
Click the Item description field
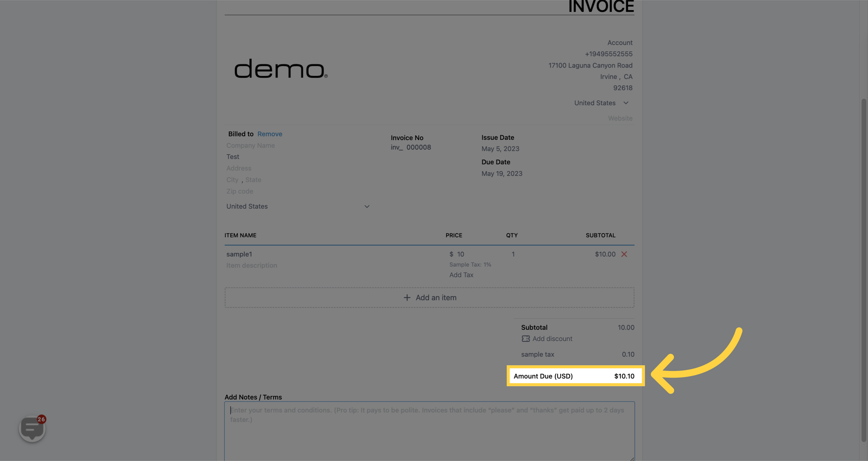click(251, 265)
